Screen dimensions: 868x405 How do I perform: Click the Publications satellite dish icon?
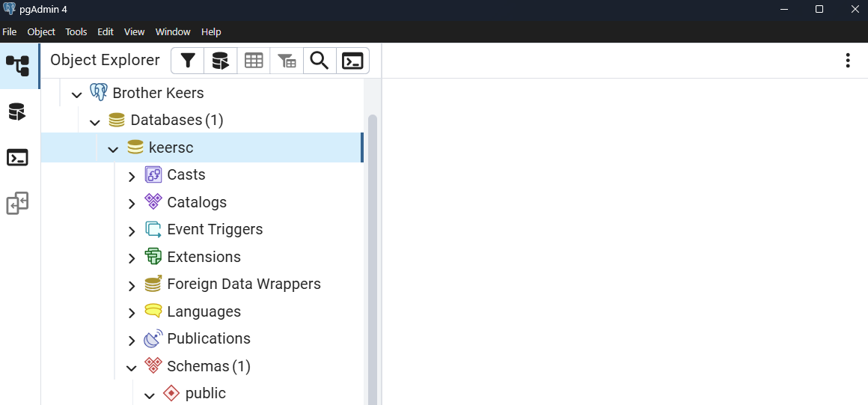153,338
